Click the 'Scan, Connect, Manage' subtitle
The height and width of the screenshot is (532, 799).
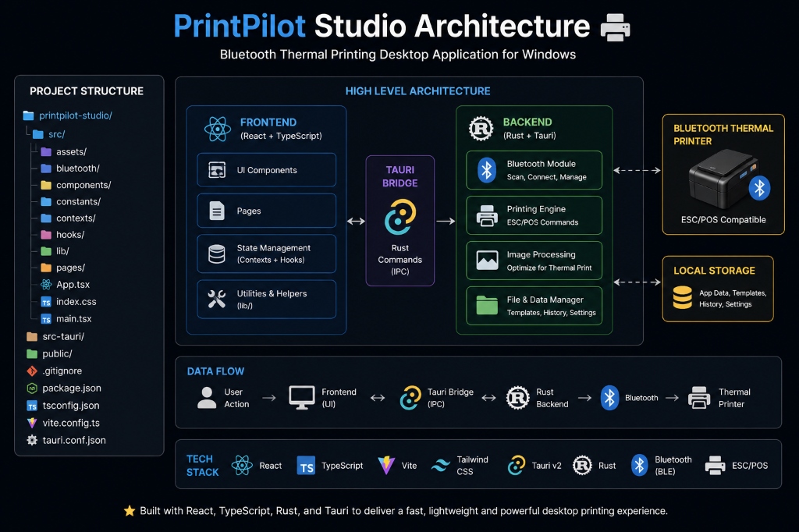546,177
